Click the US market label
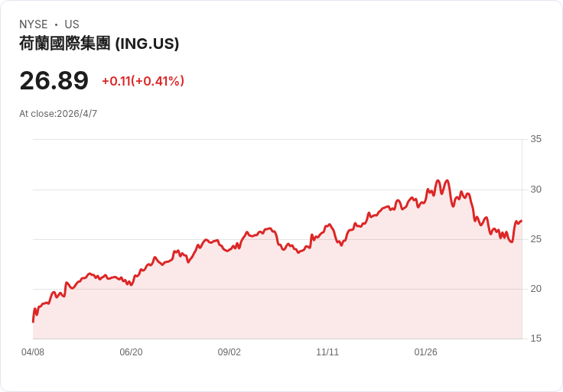The height and width of the screenshot is (392, 563). tap(72, 24)
